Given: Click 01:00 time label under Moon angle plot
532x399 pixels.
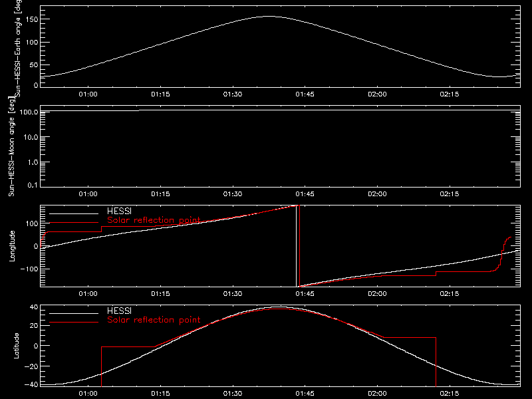Looking at the screenshot, I should 88,194.
